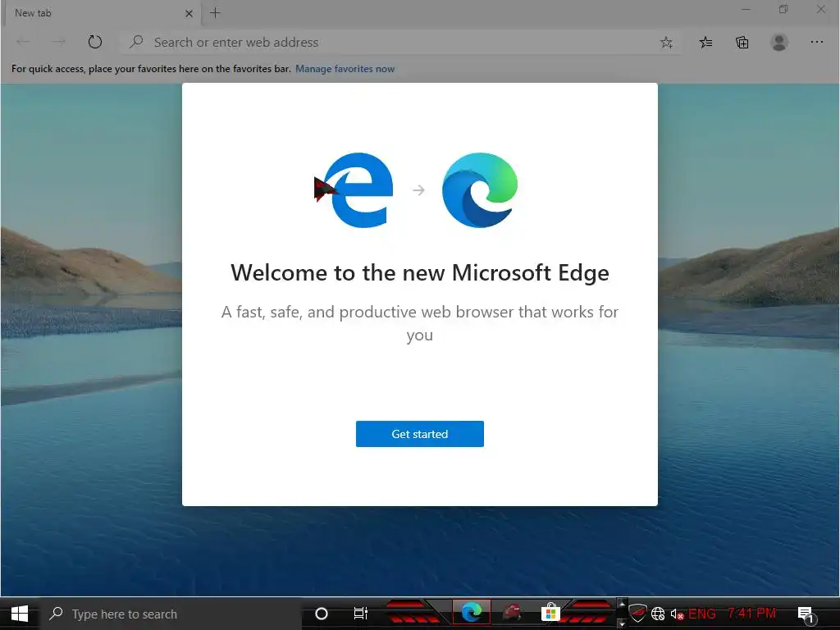Close the New tab tab
This screenshot has width=840, height=630.
click(x=189, y=13)
